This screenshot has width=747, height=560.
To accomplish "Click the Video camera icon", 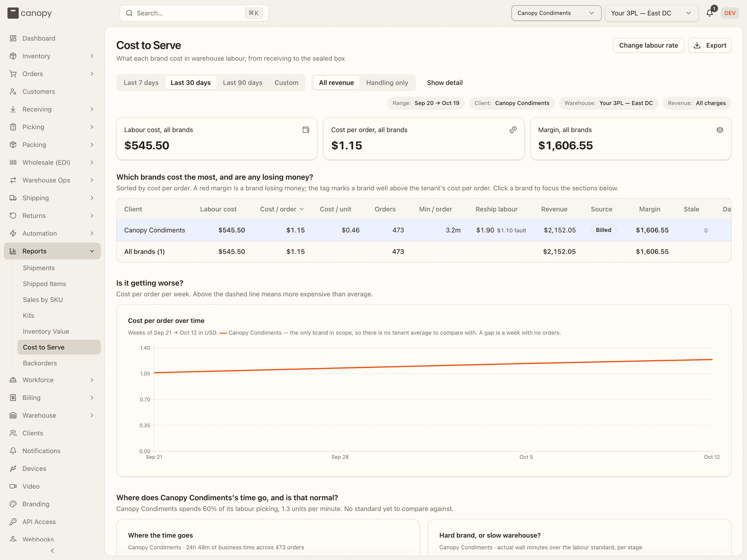I will (13, 486).
